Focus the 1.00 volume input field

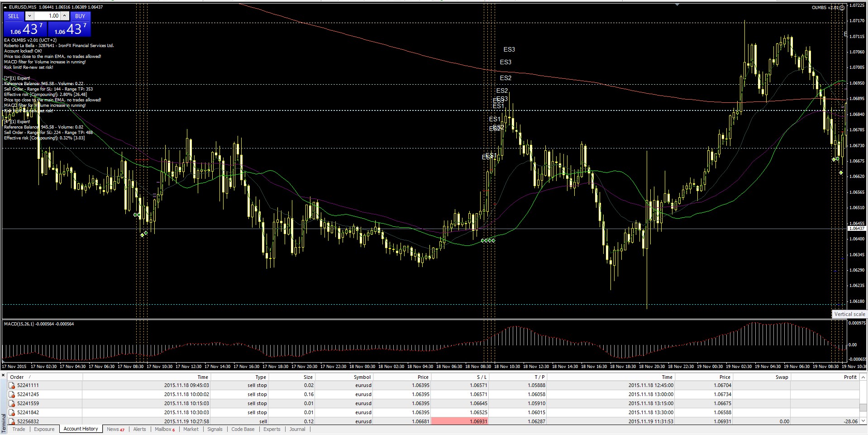[x=48, y=16]
